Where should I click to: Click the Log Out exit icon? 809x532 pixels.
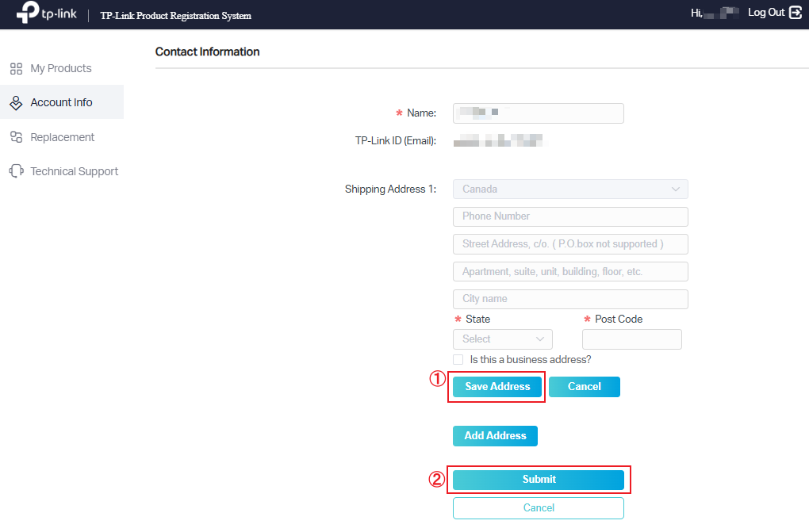796,13
